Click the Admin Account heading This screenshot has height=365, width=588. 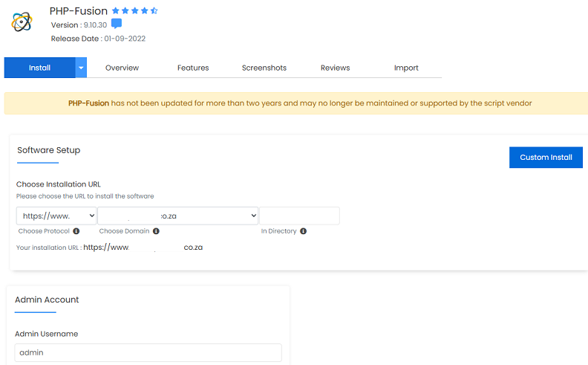[47, 300]
